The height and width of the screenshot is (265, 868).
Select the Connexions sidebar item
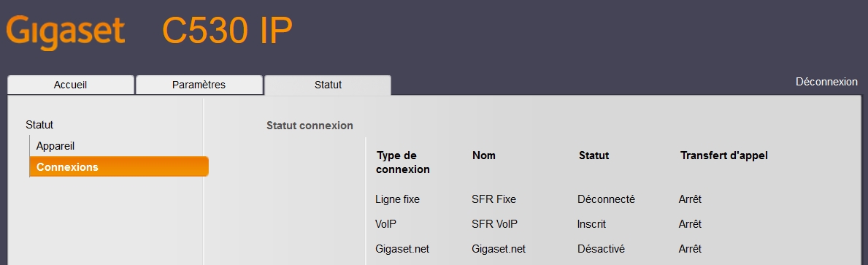coord(119,166)
